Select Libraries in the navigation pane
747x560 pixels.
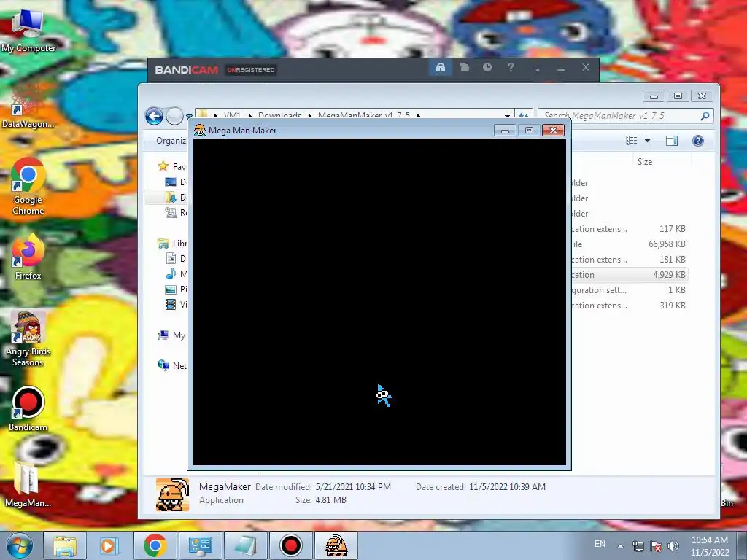point(172,244)
